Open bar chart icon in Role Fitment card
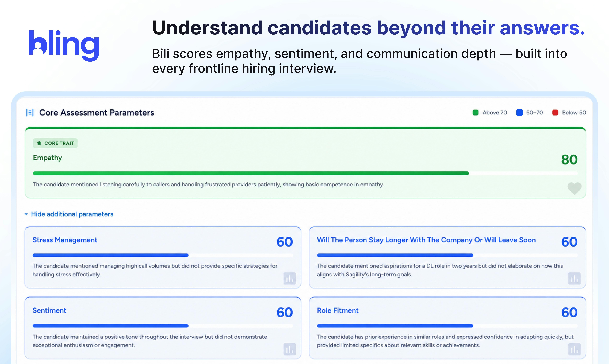Image resolution: width=609 pixels, height=364 pixels. pos(574,349)
